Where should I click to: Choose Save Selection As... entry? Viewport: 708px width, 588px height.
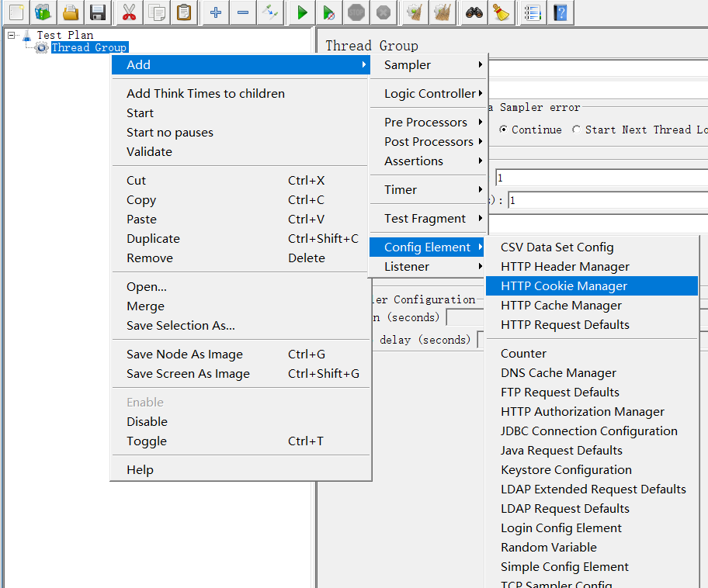click(x=241, y=326)
